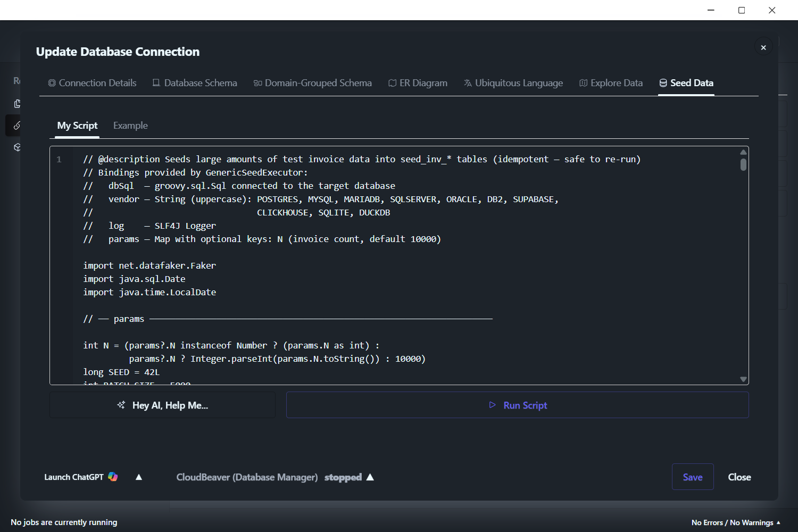The width and height of the screenshot is (798, 532).
Task: Save the database connection changes
Action: pos(693,477)
